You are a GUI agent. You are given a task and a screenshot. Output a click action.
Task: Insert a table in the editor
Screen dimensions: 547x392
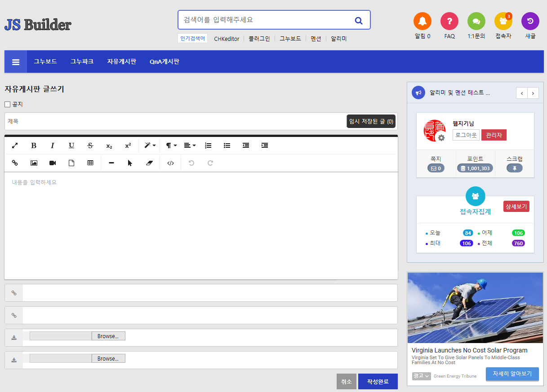[x=90, y=163]
